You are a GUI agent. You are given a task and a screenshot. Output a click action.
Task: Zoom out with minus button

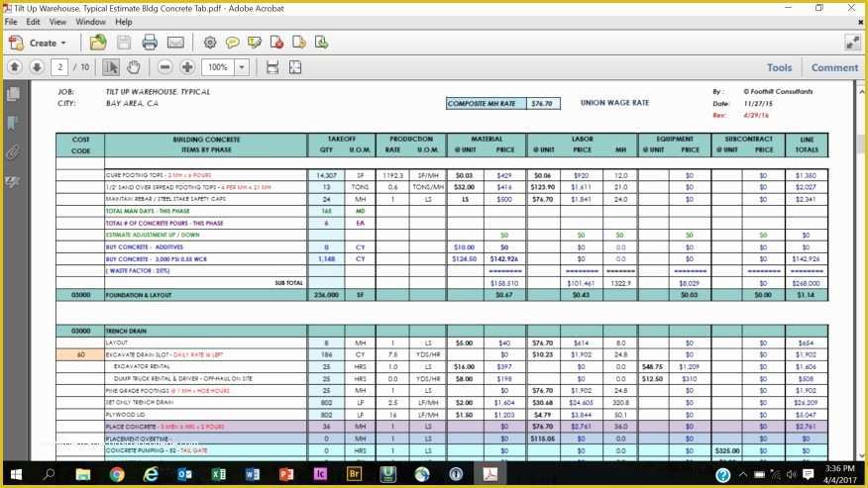coord(164,67)
